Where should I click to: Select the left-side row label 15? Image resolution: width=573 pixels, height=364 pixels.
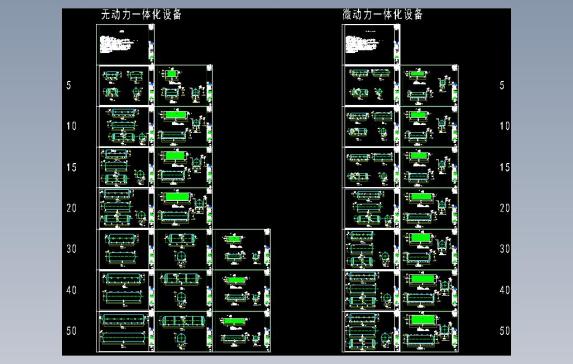pos(72,167)
